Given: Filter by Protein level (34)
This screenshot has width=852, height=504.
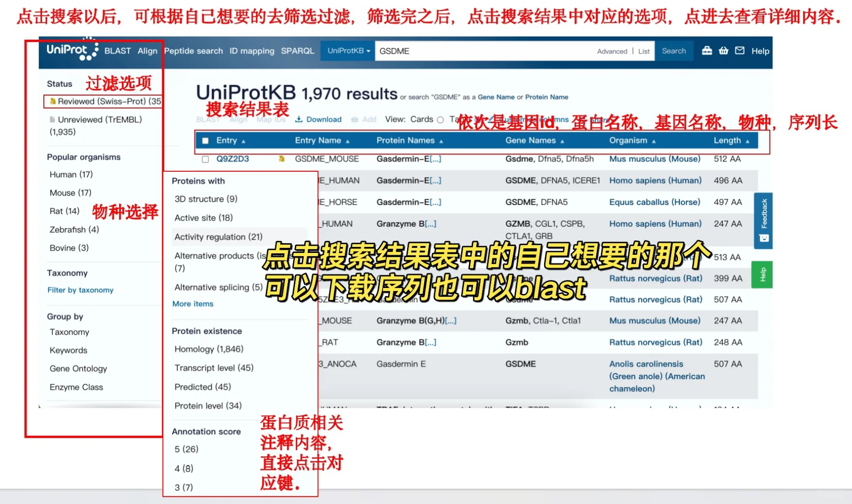Looking at the screenshot, I should pos(208,406).
